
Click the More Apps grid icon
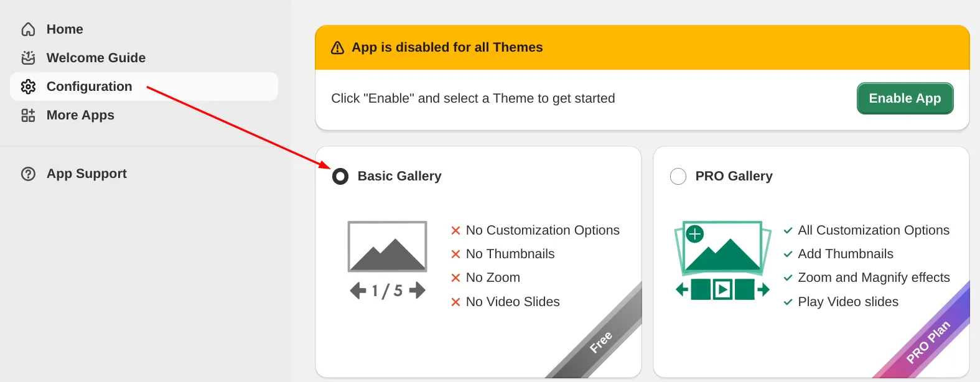(x=28, y=115)
